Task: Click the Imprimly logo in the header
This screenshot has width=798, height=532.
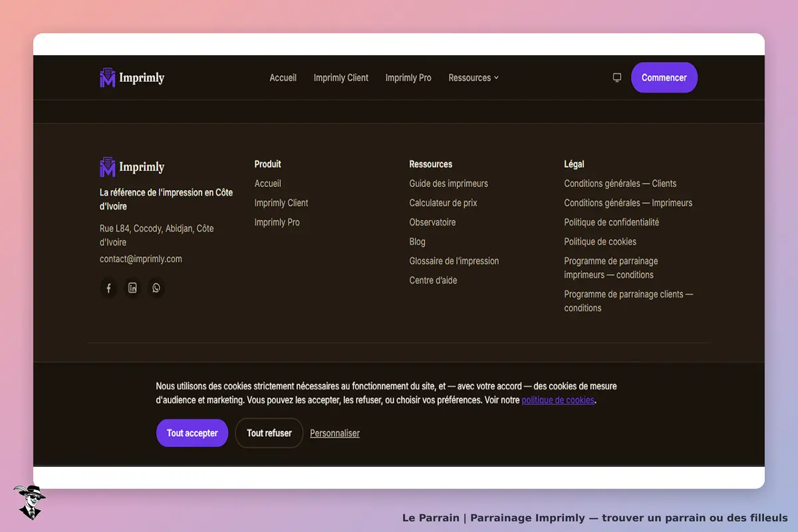Action: point(132,78)
